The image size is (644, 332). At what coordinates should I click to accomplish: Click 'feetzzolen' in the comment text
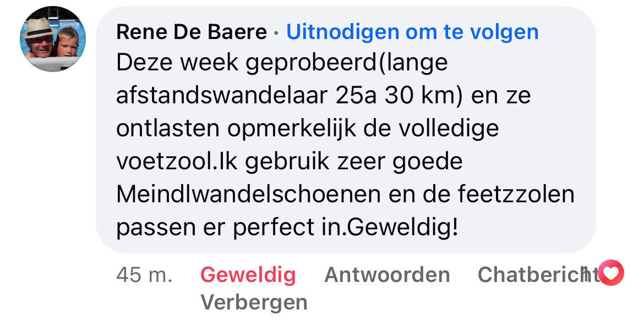pos(516,194)
